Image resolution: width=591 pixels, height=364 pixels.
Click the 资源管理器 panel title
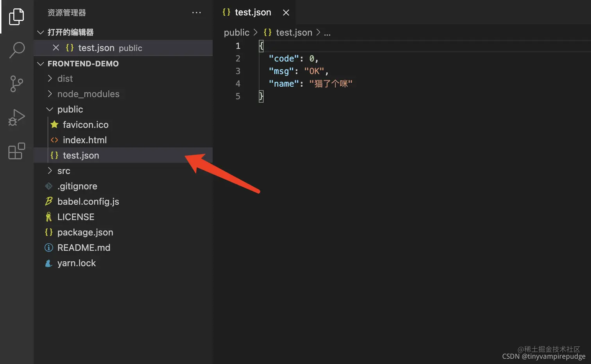67,12
